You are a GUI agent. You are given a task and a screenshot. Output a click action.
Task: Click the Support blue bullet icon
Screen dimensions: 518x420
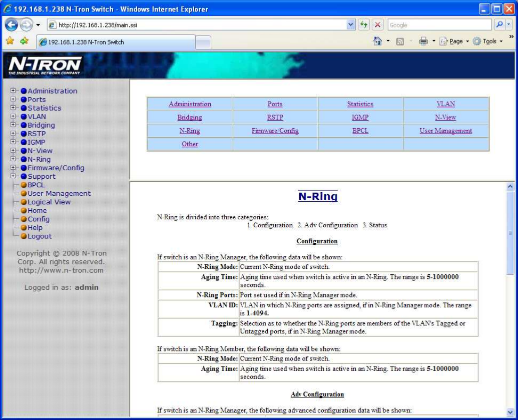(x=24, y=176)
